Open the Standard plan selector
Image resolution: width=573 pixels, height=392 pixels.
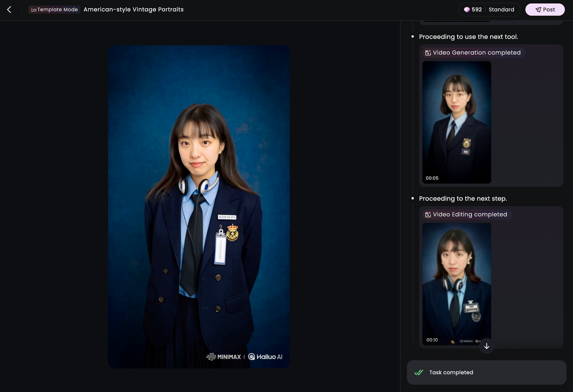pyautogui.click(x=501, y=9)
